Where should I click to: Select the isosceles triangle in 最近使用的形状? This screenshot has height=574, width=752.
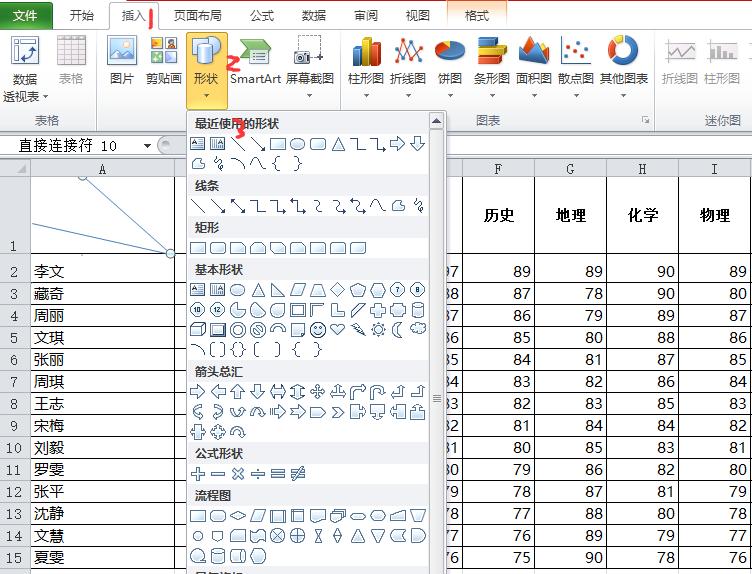pos(338,144)
